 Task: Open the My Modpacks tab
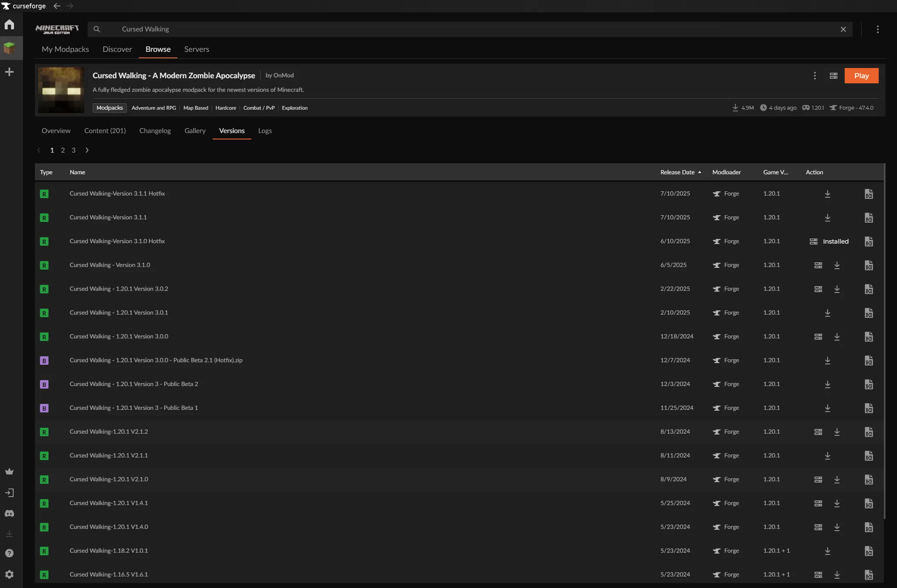pos(65,49)
